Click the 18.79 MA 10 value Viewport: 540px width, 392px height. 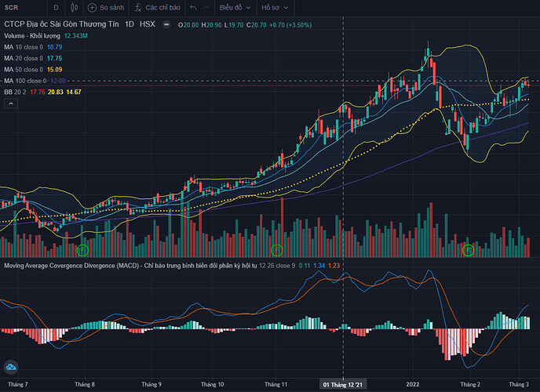point(54,47)
